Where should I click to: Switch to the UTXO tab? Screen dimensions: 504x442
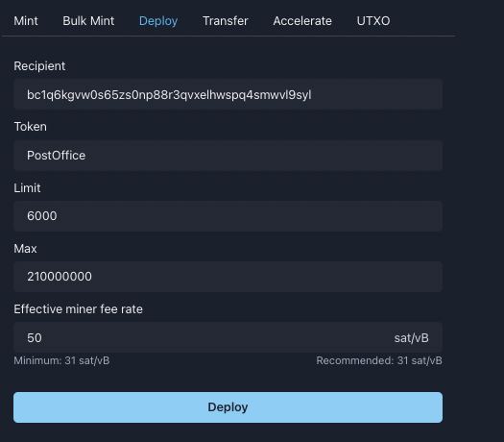point(373,21)
